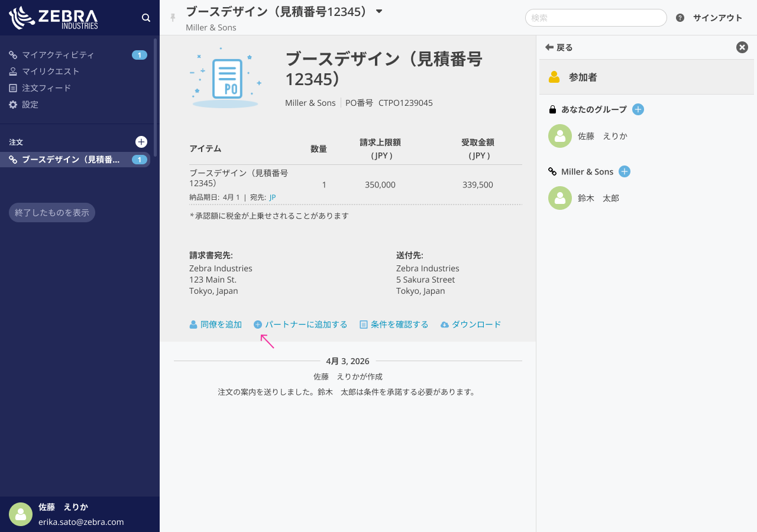757x532 pixels.
Task: Click 納品期日: 4月 1 text
Action: point(215,197)
